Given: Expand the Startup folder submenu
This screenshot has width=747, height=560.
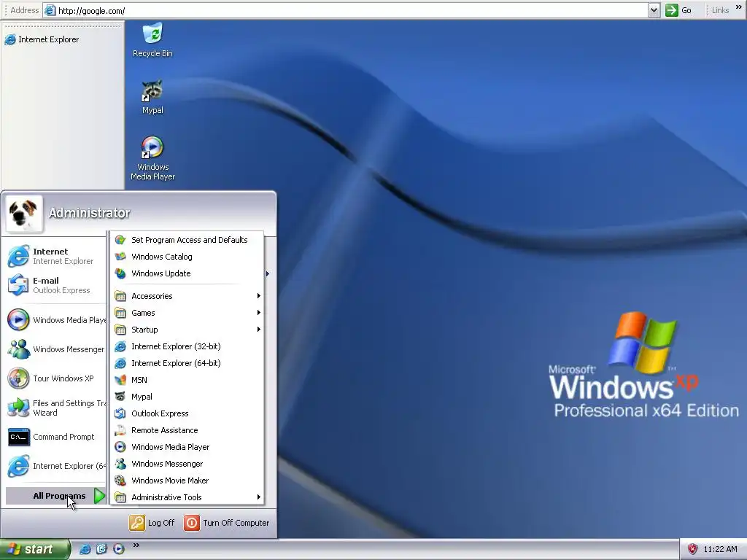Looking at the screenshot, I should pos(187,330).
